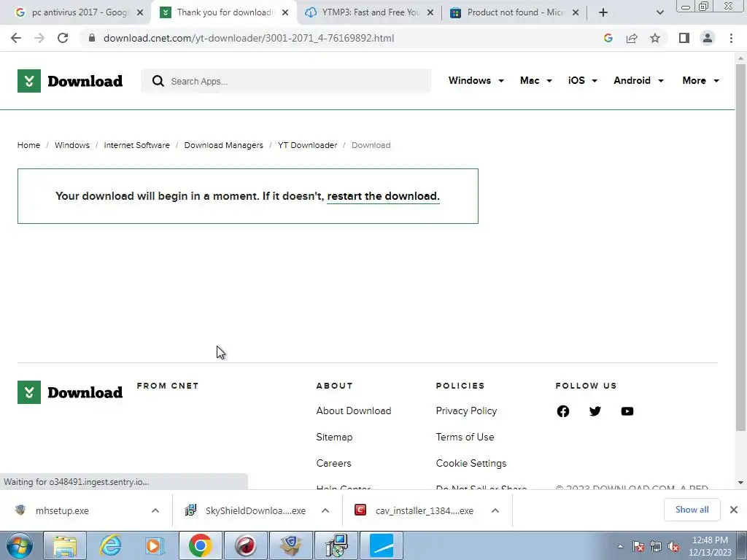Click the magnifier search icon
Viewport: 747px width, 560px height.
(x=158, y=81)
